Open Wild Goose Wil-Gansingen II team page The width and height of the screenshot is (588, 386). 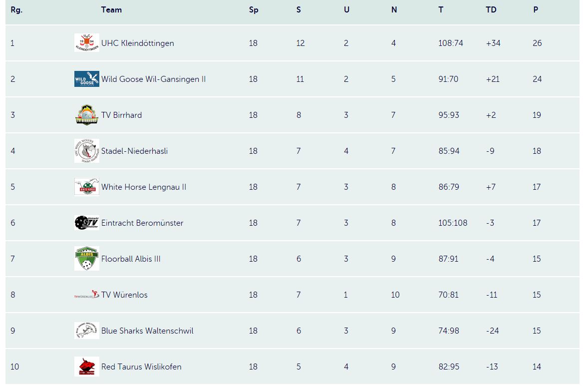153,79
